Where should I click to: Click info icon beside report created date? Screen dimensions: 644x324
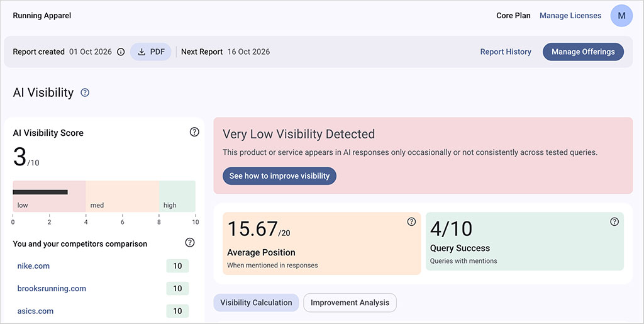(x=121, y=52)
